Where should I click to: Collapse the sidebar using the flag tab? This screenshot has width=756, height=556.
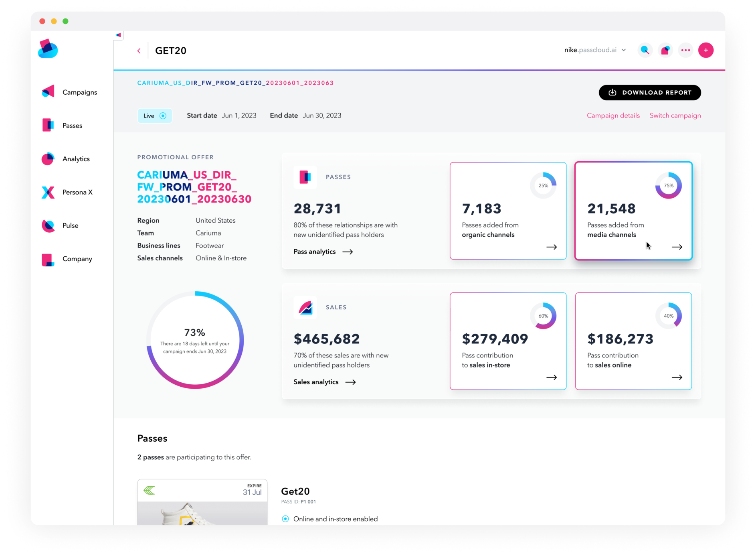[118, 35]
